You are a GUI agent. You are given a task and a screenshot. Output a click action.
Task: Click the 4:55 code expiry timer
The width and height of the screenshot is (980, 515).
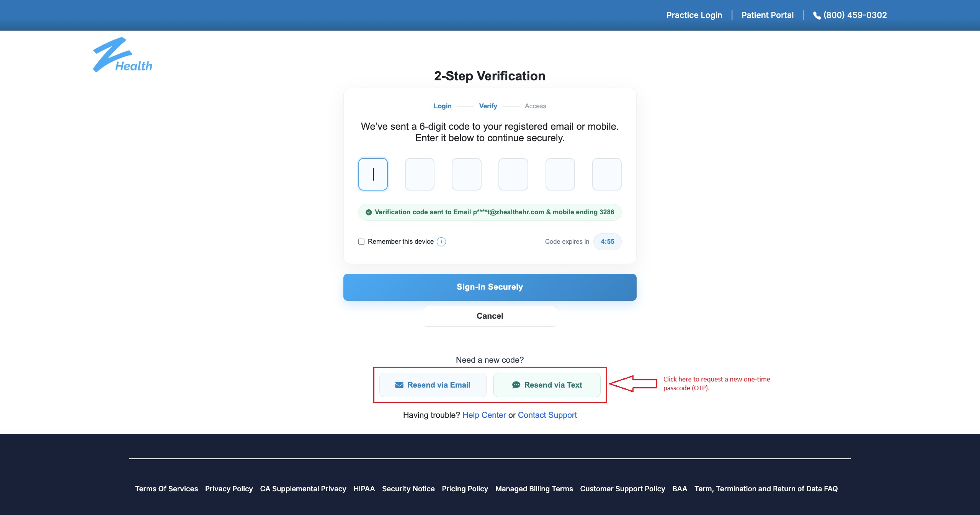click(x=607, y=242)
